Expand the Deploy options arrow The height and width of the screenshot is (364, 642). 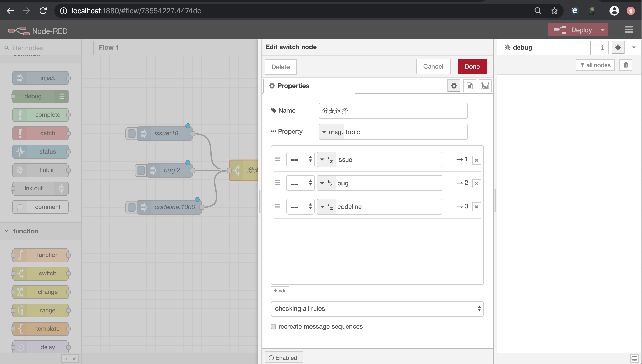603,30
